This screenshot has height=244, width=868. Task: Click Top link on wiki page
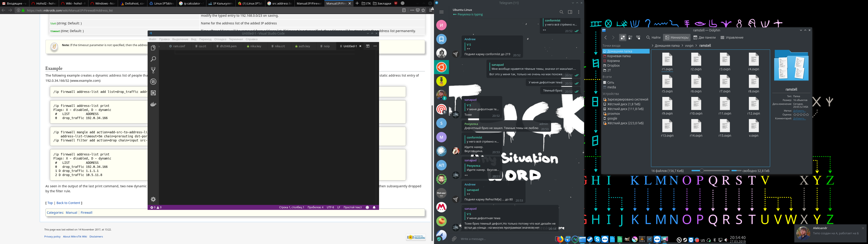(50, 203)
